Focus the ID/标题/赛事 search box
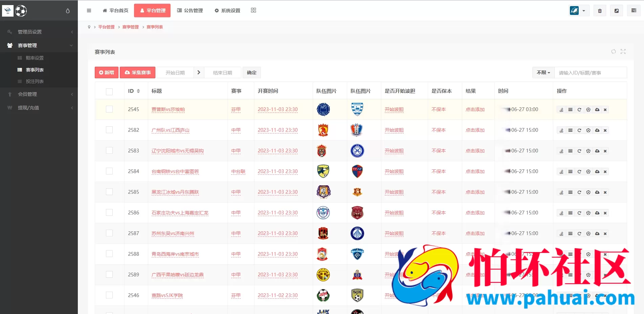 [591, 72]
